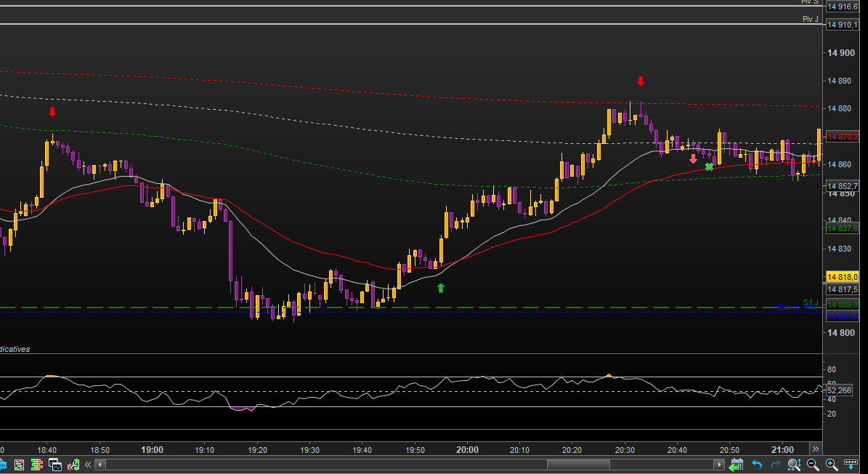Click the 18:40 time axis label
868x474 pixels.
pos(47,449)
